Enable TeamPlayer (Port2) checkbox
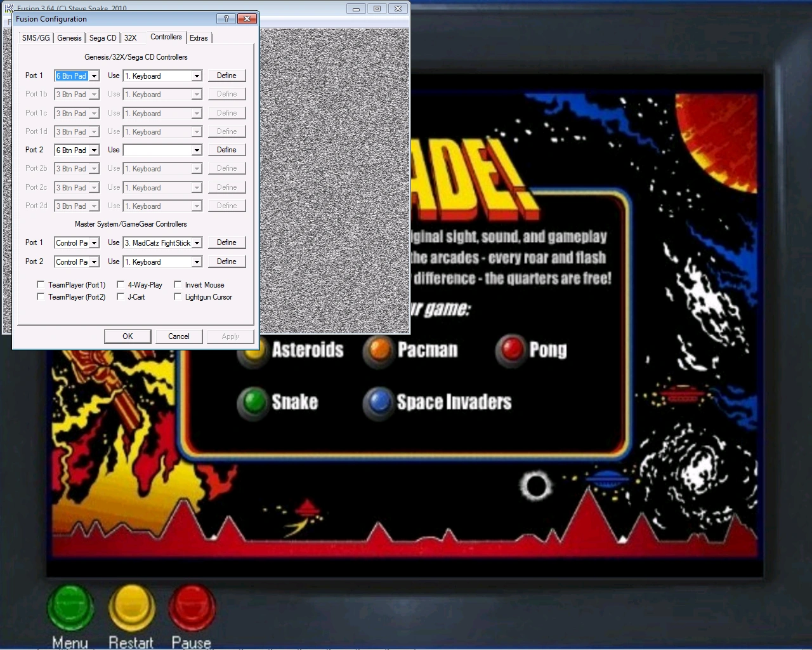This screenshot has height=650, width=812. point(41,297)
